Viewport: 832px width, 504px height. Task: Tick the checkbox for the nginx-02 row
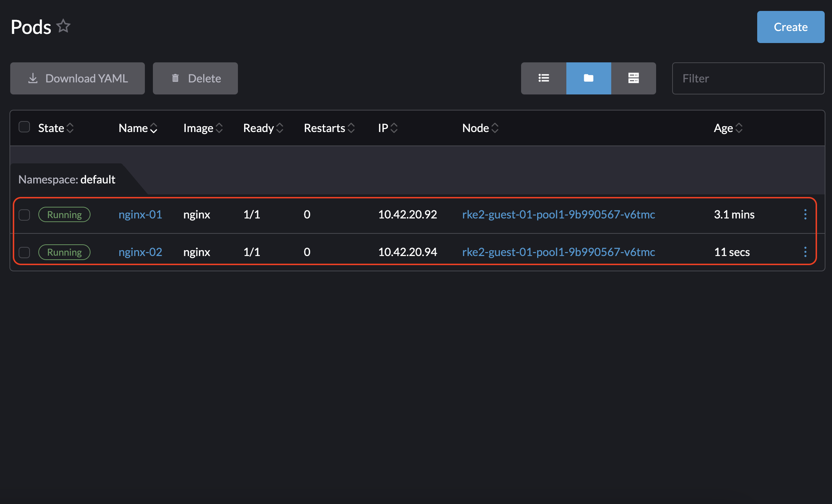[24, 252]
